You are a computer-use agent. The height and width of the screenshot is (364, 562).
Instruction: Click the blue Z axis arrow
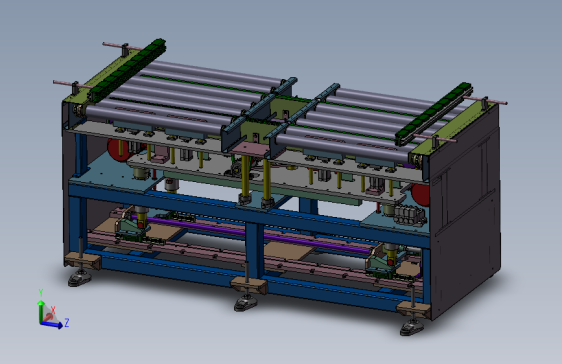click(x=52, y=324)
